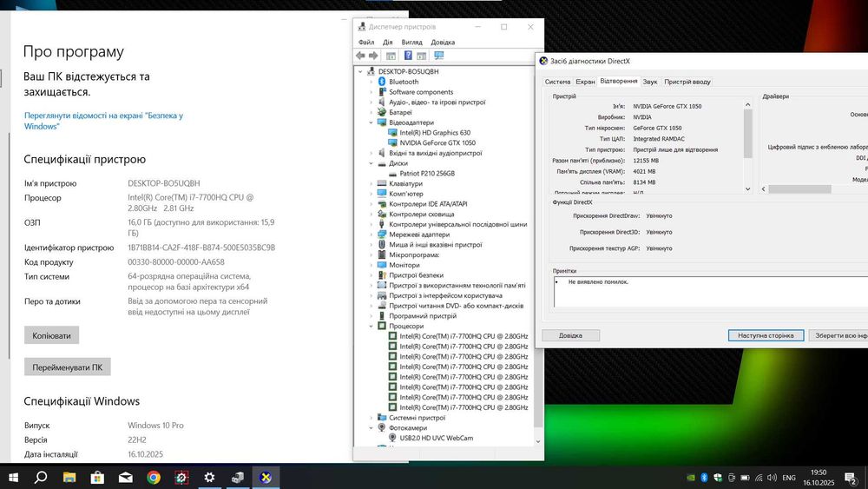Select Фотокамери camera category icon
868x489 pixels.
[382, 427]
